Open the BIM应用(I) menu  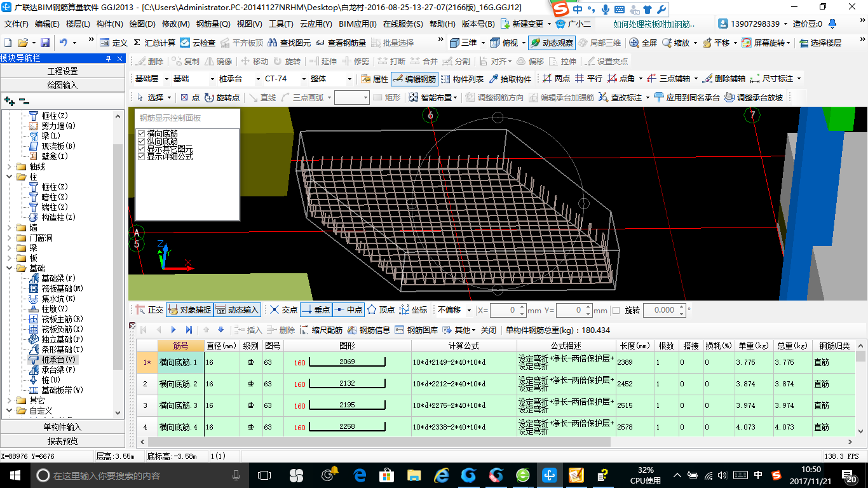pos(357,24)
